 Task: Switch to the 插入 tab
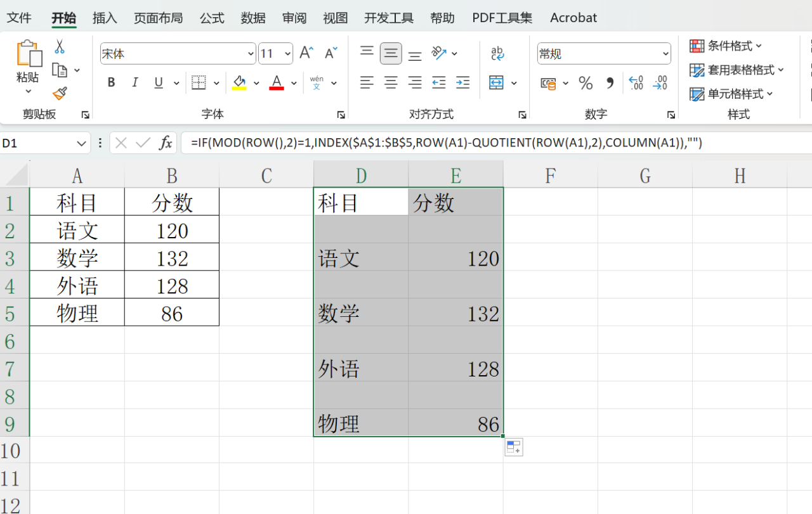coord(105,18)
